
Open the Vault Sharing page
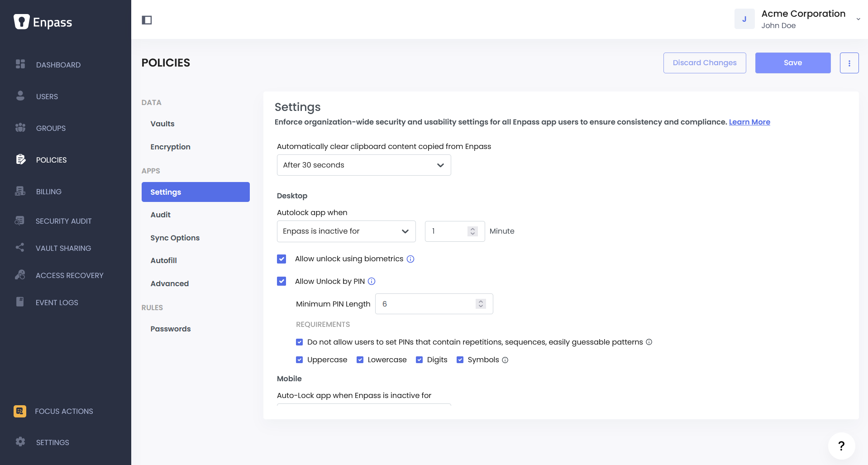63,248
